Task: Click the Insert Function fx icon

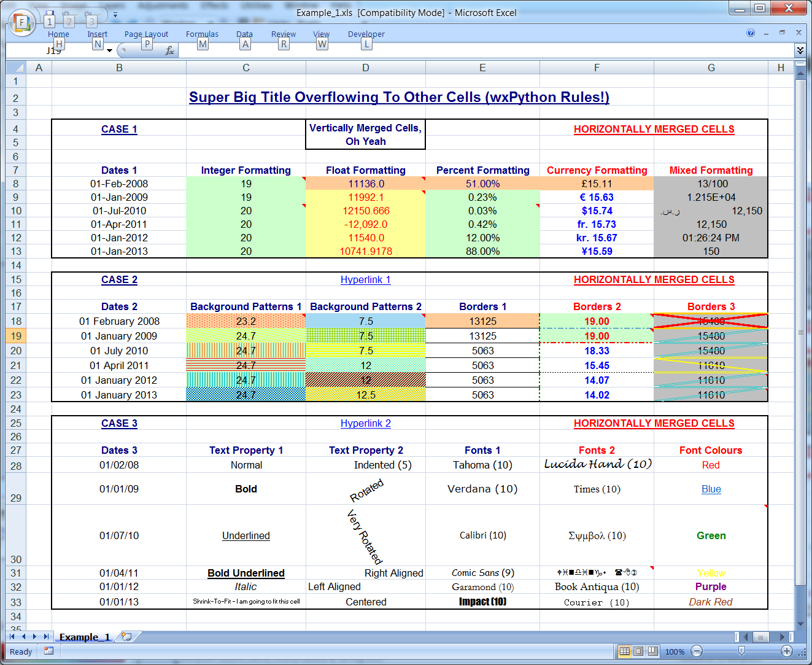Action: [x=170, y=50]
